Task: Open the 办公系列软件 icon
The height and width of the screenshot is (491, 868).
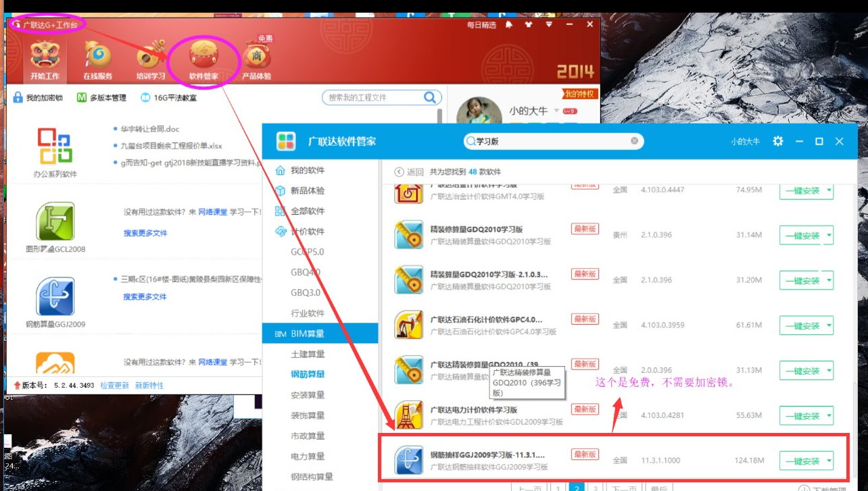Action: 55,146
